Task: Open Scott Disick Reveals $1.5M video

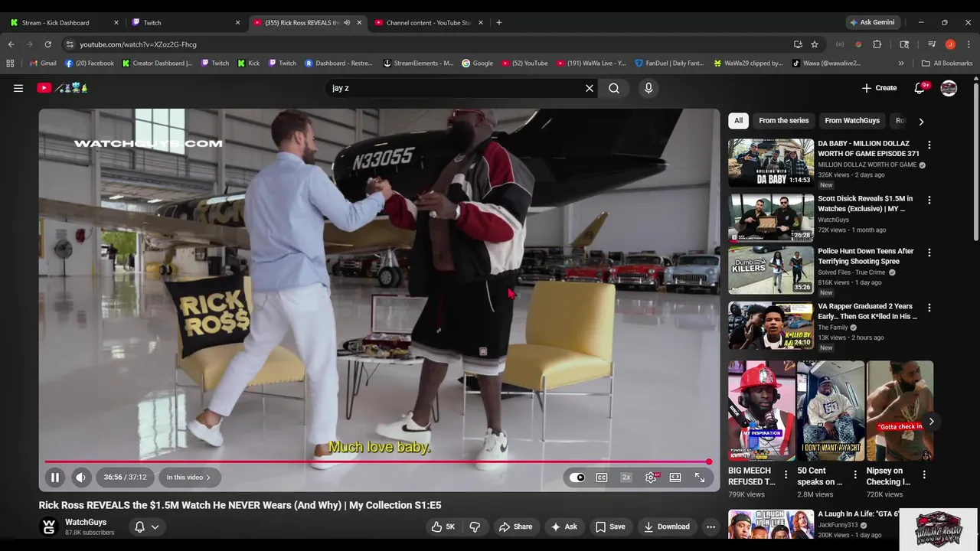Action: click(865, 204)
